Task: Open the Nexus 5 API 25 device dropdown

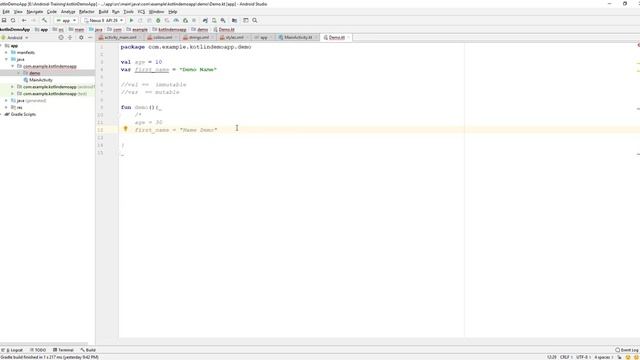Action: tap(103, 20)
